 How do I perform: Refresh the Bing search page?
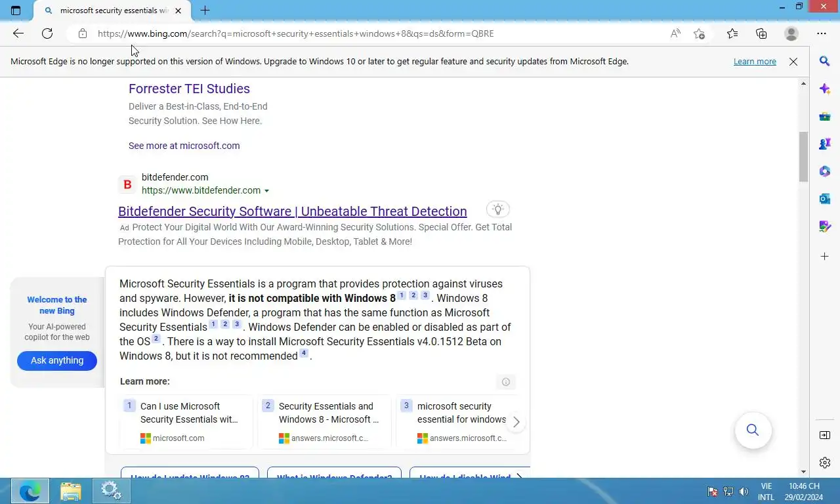[x=47, y=33]
